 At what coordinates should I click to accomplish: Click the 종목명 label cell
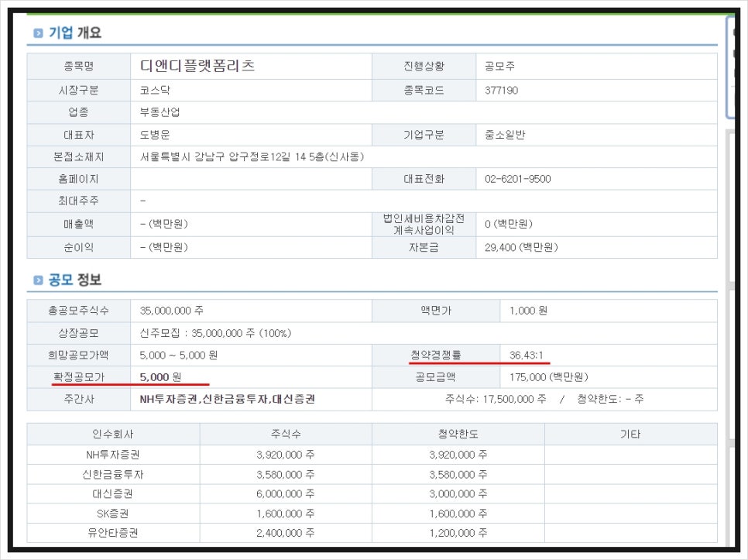click(x=79, y=66)
